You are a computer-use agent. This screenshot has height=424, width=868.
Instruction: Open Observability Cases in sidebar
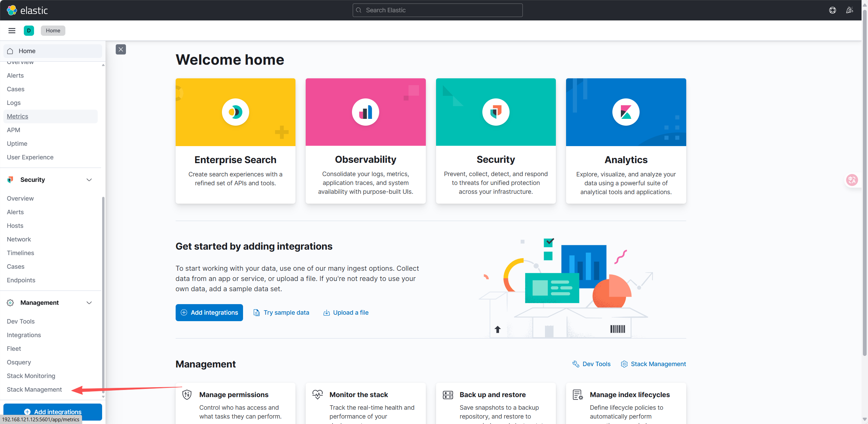click(x=16, y=89)
